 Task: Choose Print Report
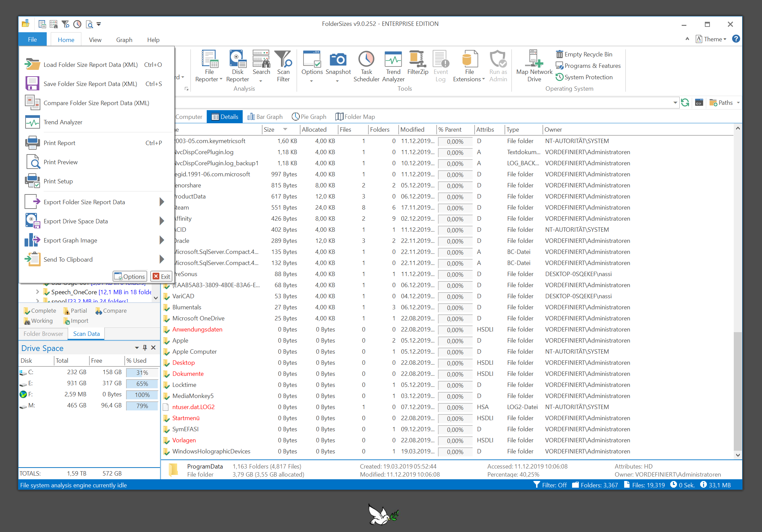pyautogui.click(x=96, y=143)
